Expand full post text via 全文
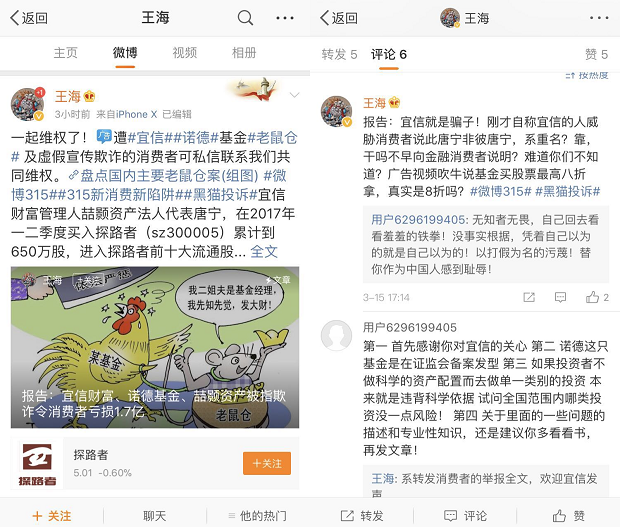The height and width of the screenshot is (527, 620). click(264, 251)
